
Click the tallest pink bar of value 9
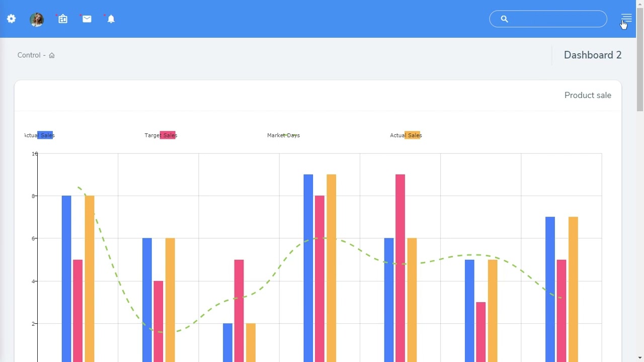pyautogui.click(x=400, y=268)
